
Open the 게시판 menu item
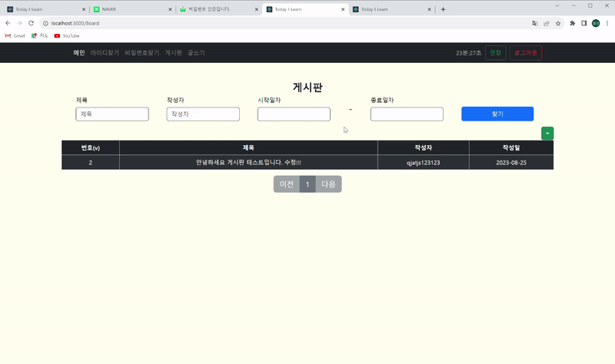tap(174, 52)
